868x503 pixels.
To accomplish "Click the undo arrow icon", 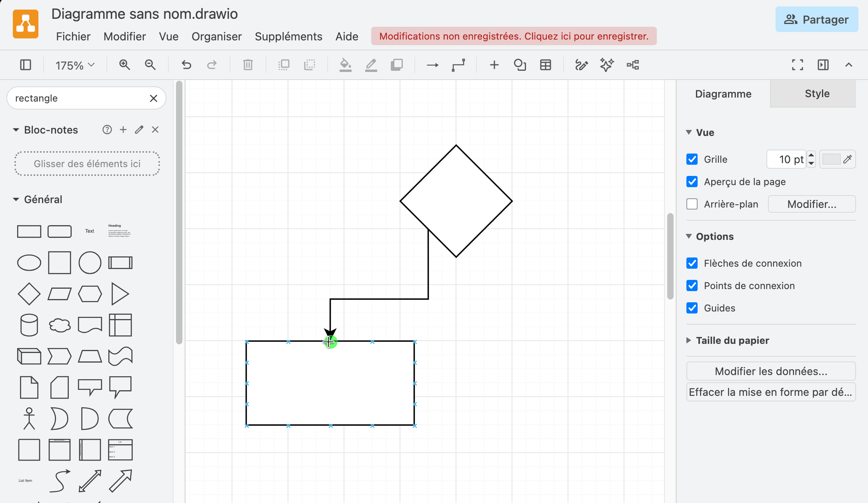I will [186, 65].
